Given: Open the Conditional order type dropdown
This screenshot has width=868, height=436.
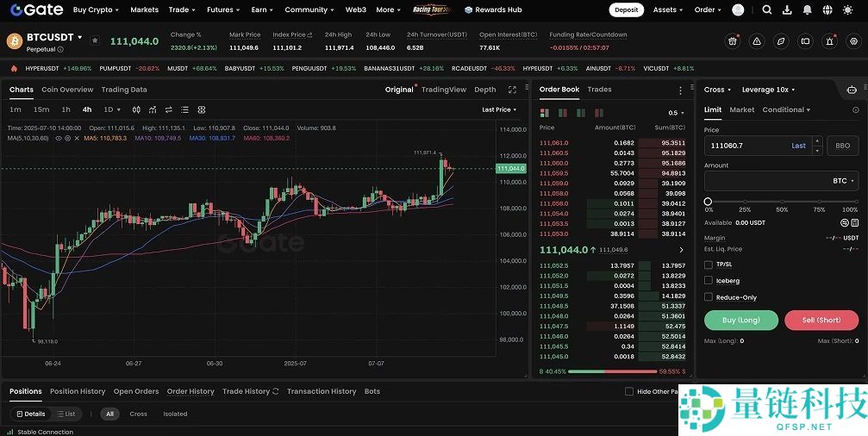Looking at the screenshot, I should (786, 109).
